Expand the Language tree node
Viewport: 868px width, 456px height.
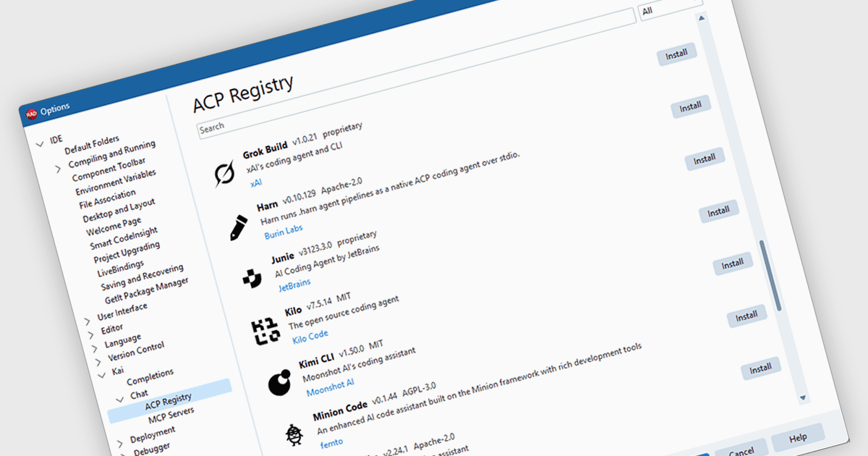pos(94,347)
